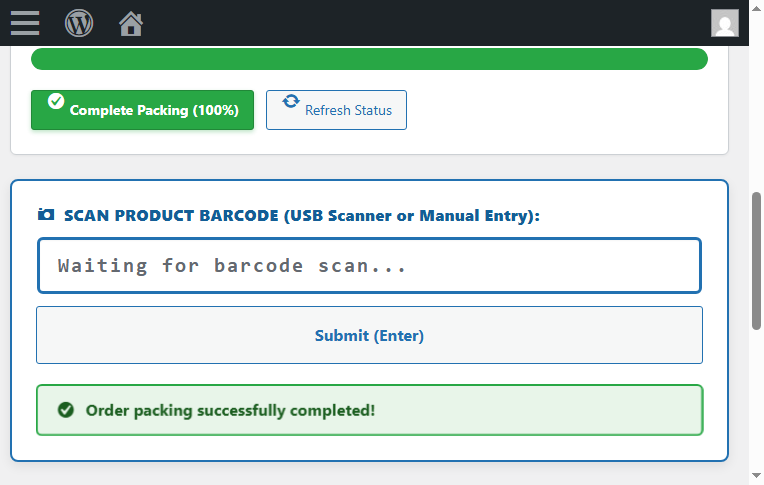Click the green success check icon
The height and width of the screenshot is (485, 764).
pos(66,410)
